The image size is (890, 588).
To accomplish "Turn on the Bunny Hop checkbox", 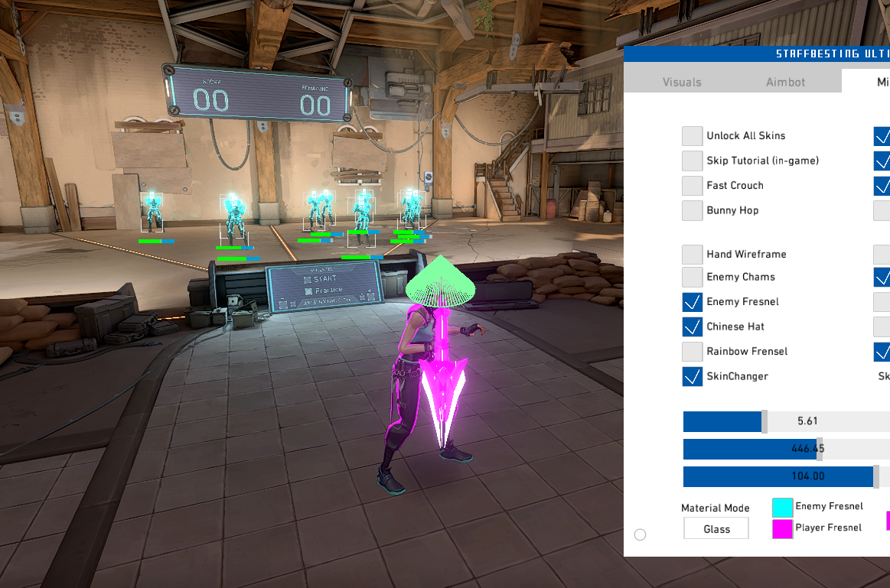I will click(692, 210).
